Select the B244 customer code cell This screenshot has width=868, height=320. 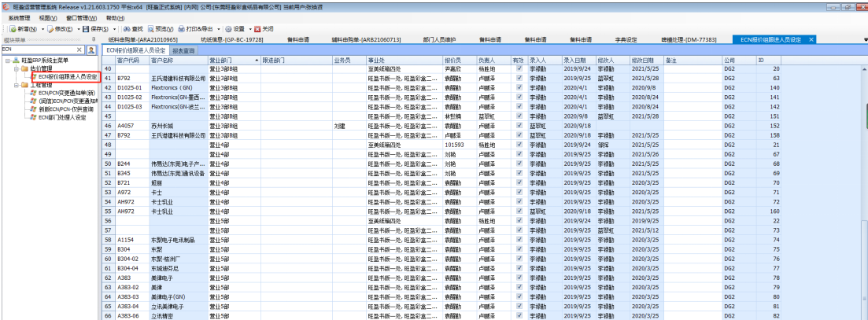point(131,164)
